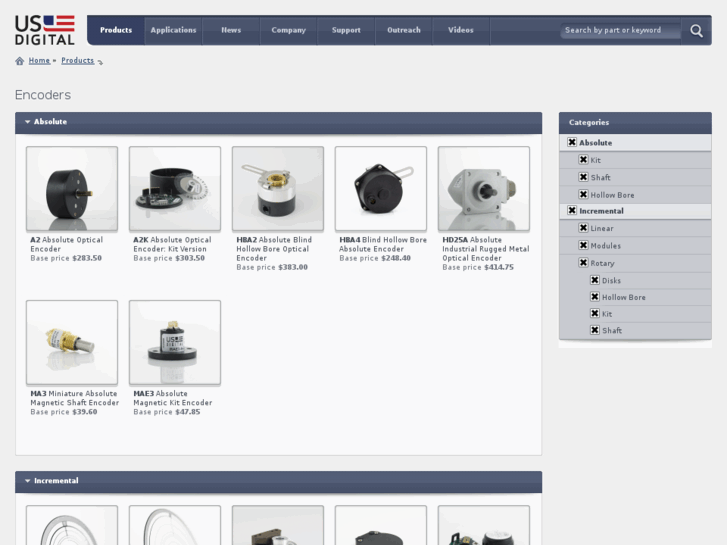727x545 pixels.
Task: Click the A2K Absolute Optical Encoder Kit title
Action: [172, 244]
